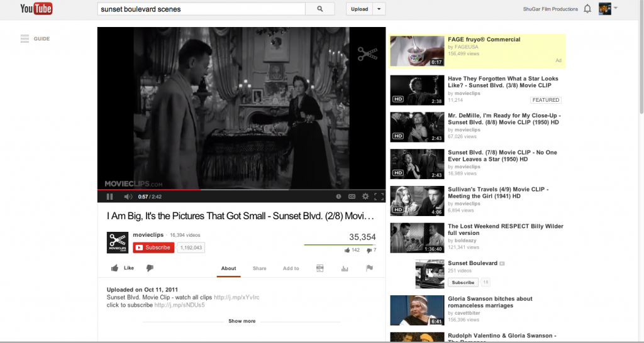Subscribe to Sunset Boulevard channel

tap(463, 282)
